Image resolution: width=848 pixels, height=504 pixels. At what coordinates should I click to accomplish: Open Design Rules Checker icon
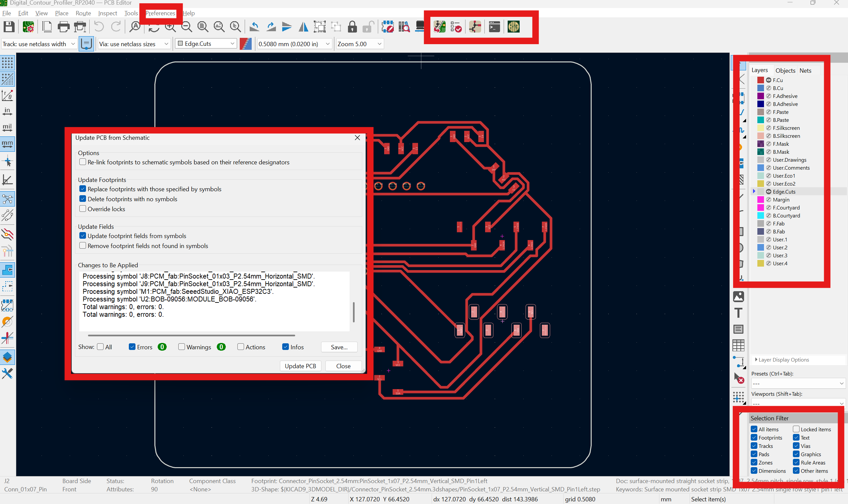point(456,27)
